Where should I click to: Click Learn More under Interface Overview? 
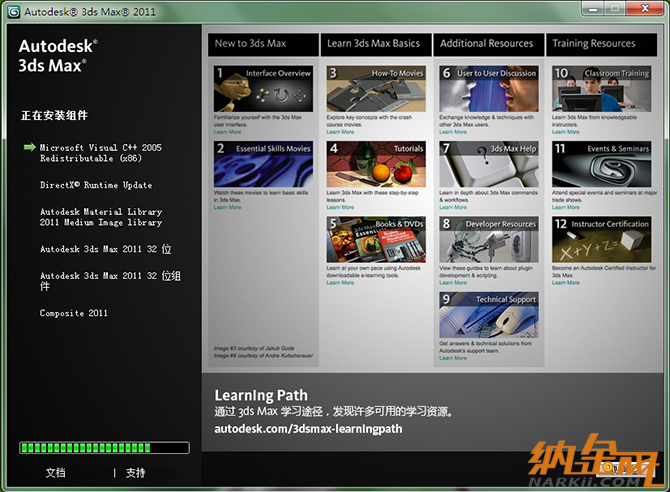pos(227,132)
